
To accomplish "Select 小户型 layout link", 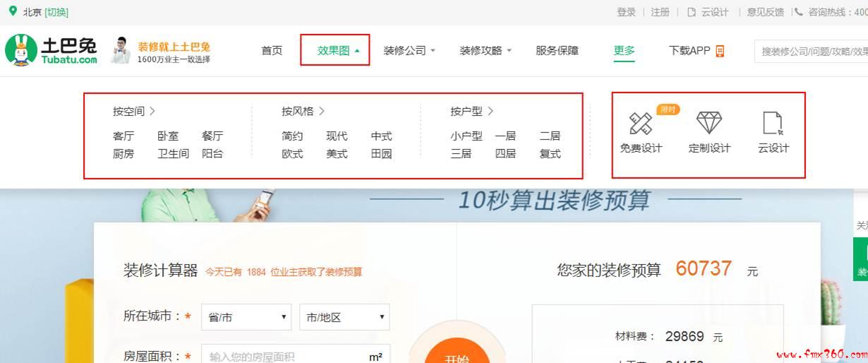I will coord(466,136).
